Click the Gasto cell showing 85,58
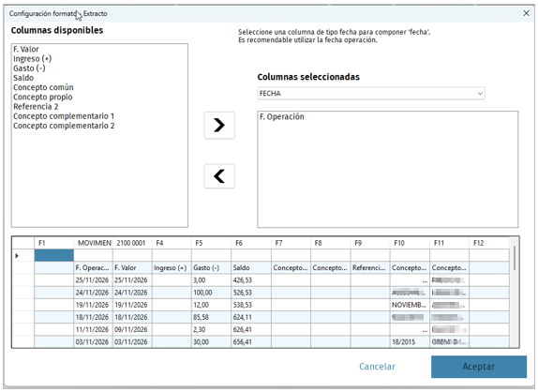Viewport: 538px width, 392px height. 212,317
